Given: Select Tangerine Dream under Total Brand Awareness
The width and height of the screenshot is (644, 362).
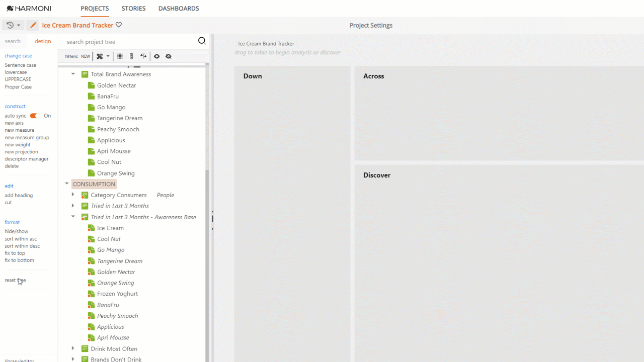Looking at the screenshot, I should click(120, 118).
